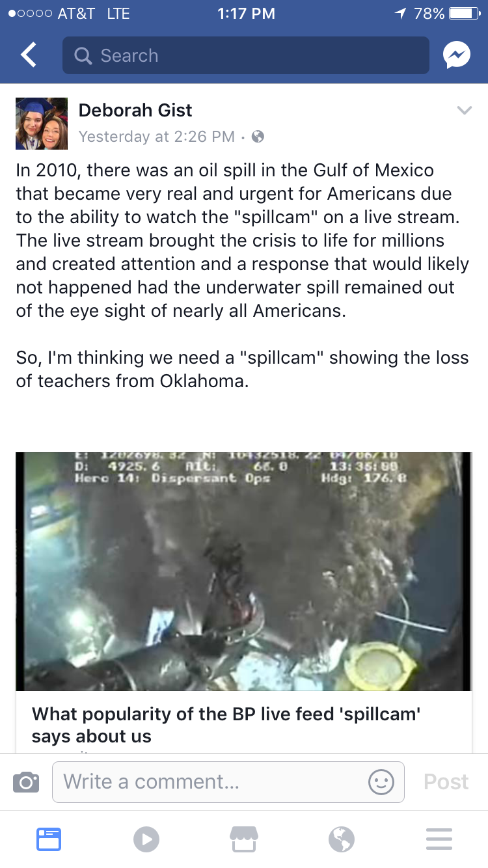488x868 pixels.
Task: Open Messenger from the header icon
Action: [457, 56]
